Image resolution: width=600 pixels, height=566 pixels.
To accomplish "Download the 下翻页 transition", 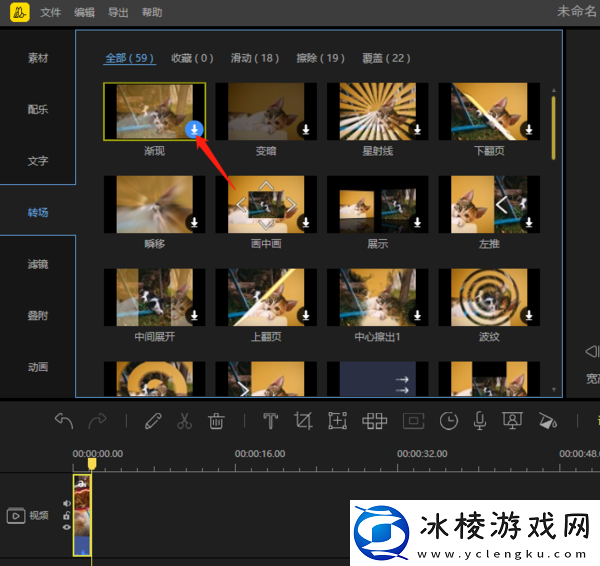I will [529, 130].
